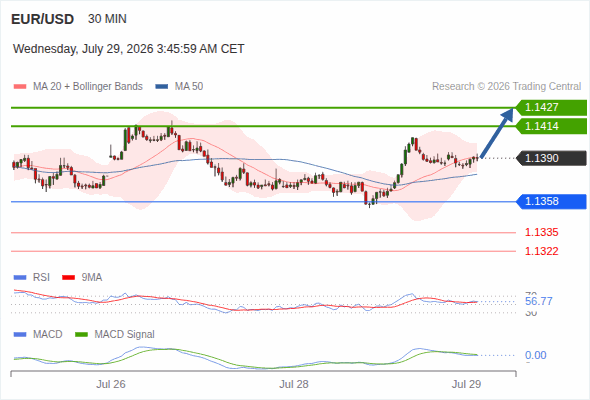
Task: Click the RSI value 56.77 readout
Action: coord(538,301)
